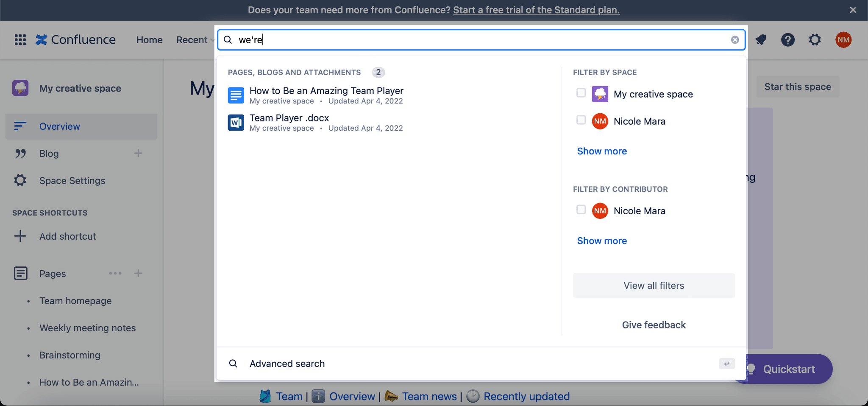
Task: Open the NM profile avatar
Action: pos(843,39)
